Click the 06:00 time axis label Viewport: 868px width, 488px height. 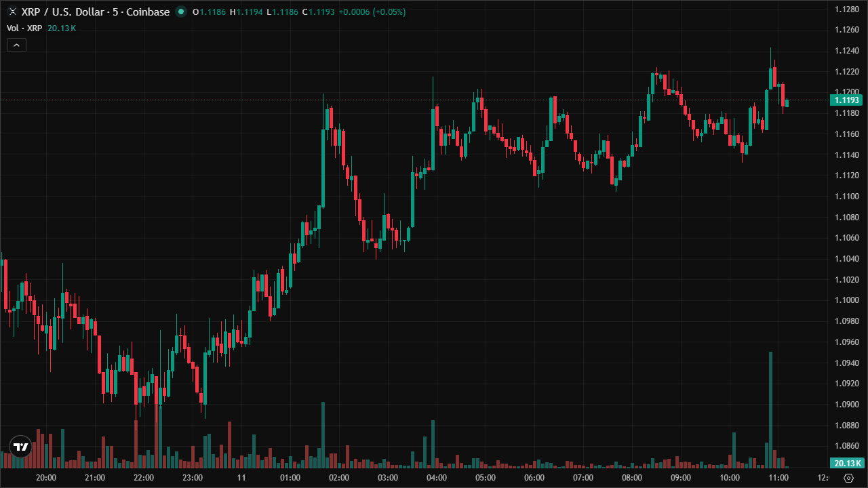(534, 478)
